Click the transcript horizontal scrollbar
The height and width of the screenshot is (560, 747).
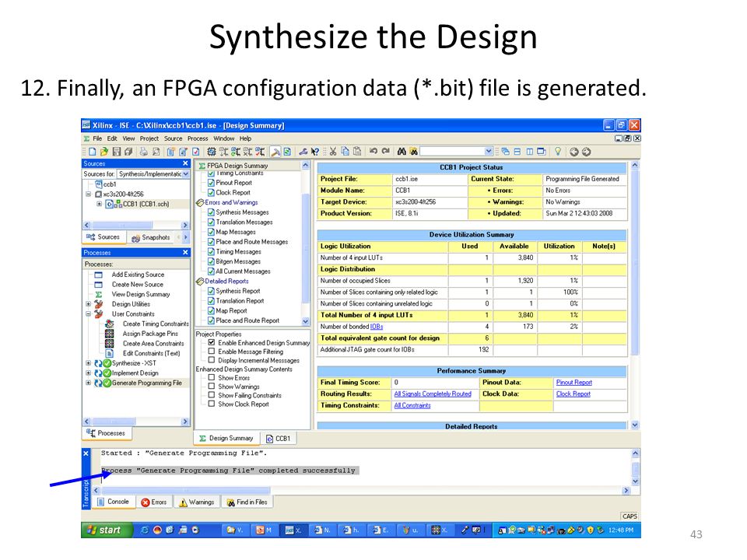[x=361, y=490]
